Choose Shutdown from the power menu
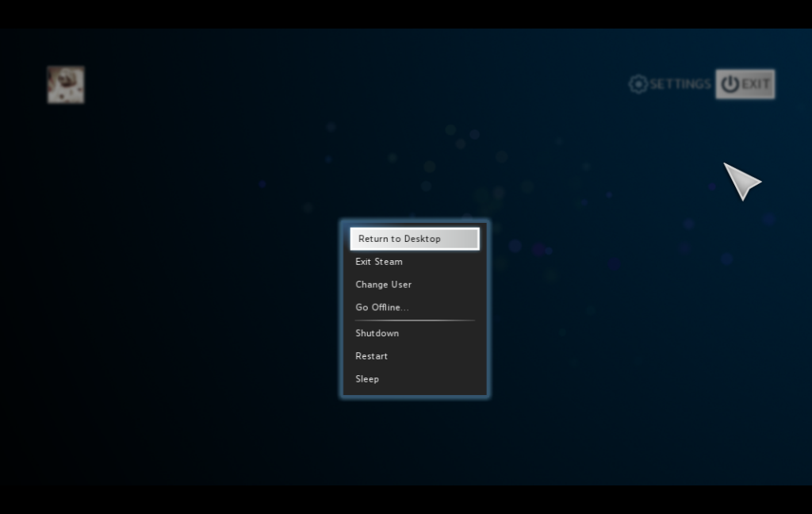 414,333
